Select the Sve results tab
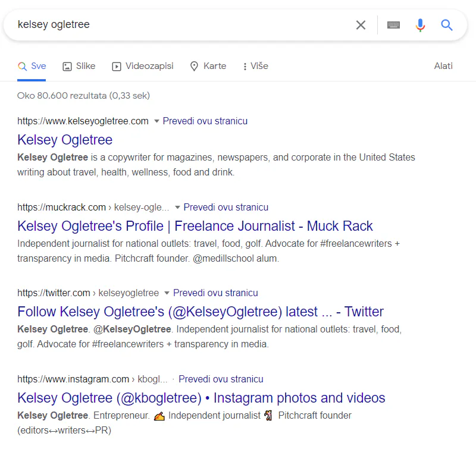The width and height of the screenshot is (476, 449). (x=32, y=66)
